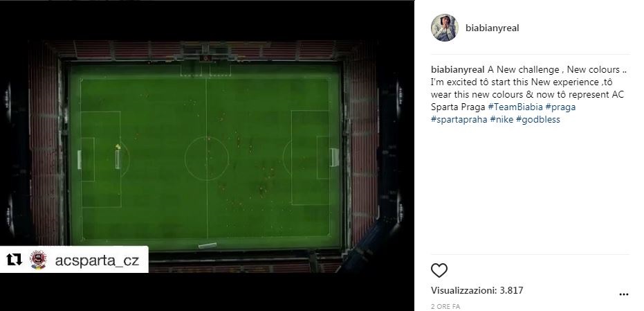Screen dimensions: 644x311
Task: Open the three-dot more options menu
Action: [x=623, y=294]
